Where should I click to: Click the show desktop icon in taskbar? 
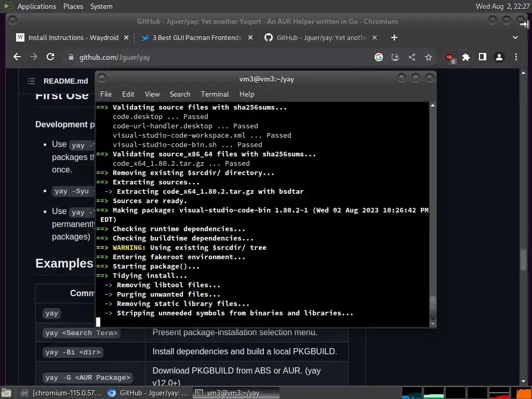(6, 393)
